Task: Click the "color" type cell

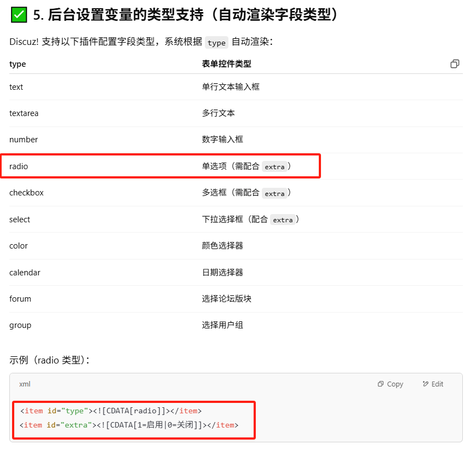Action: click(19, 246)
